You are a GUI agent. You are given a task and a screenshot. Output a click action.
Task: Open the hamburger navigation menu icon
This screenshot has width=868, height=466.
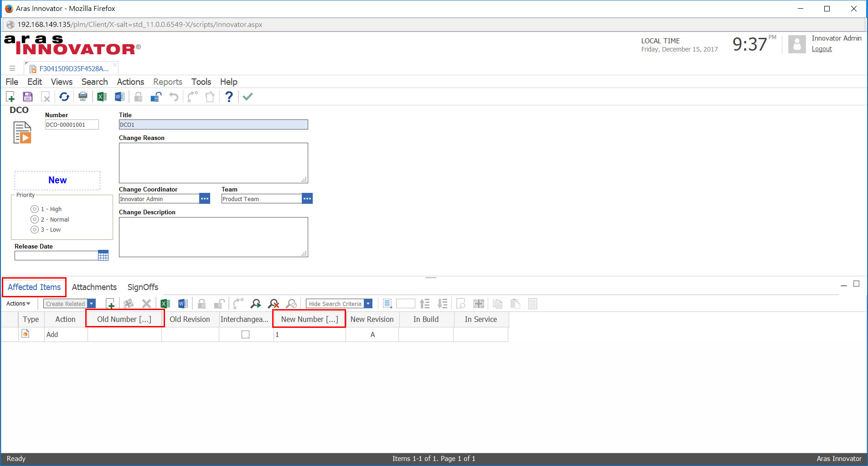coord(12,68)
